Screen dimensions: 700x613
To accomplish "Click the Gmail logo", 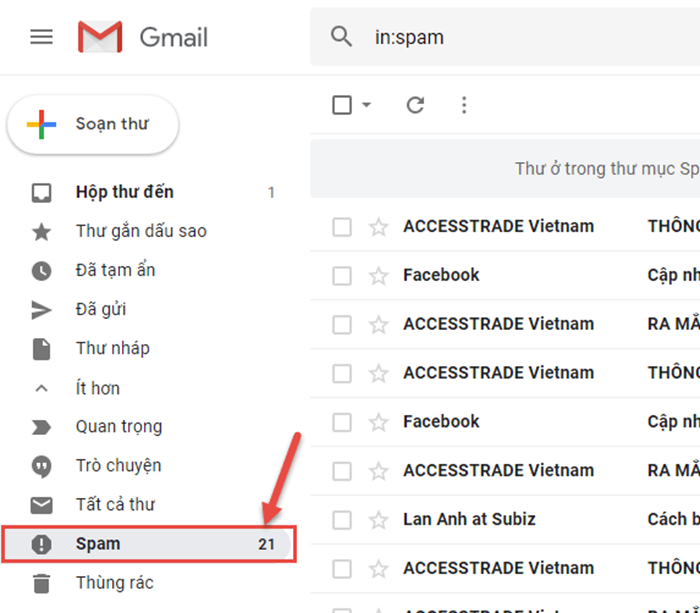I will point(142,37).
